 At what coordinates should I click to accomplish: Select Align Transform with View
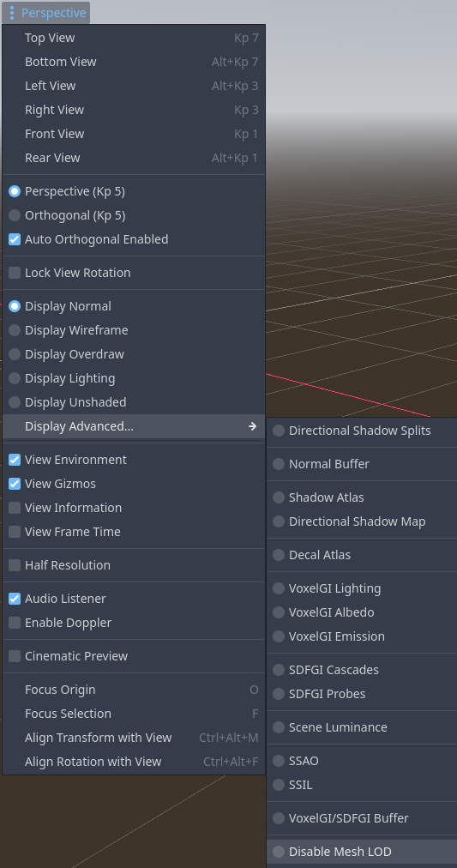134,738
